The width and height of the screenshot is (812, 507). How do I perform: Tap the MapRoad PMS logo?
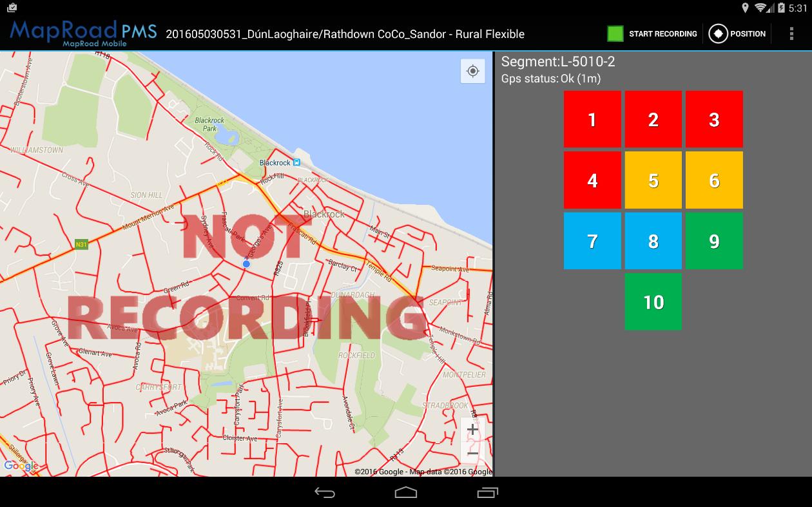coord(82,33)
